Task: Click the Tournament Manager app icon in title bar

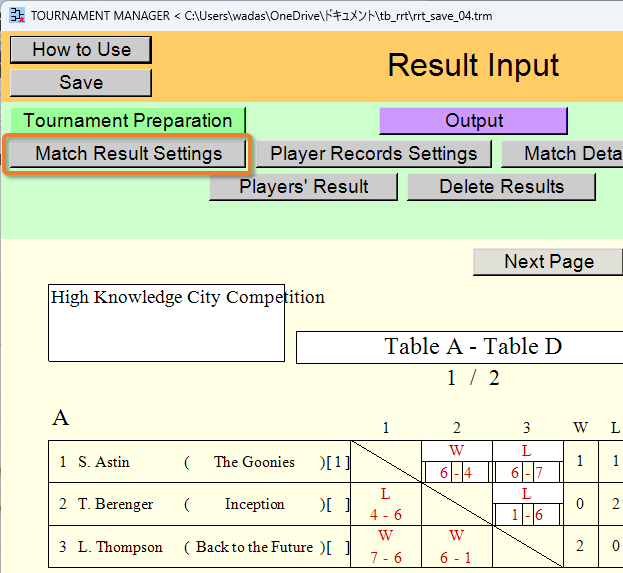Action: click(17, 15)
